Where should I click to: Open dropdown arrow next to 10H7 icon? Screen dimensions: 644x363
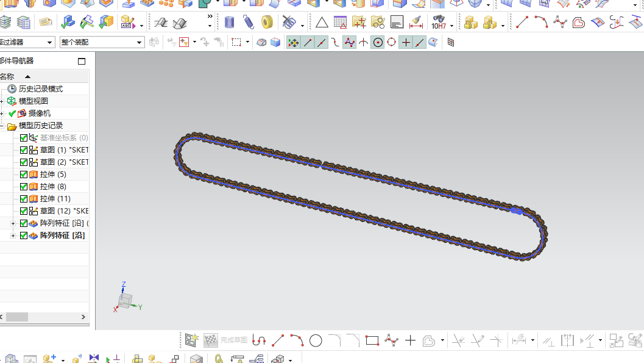click(452, 26)
